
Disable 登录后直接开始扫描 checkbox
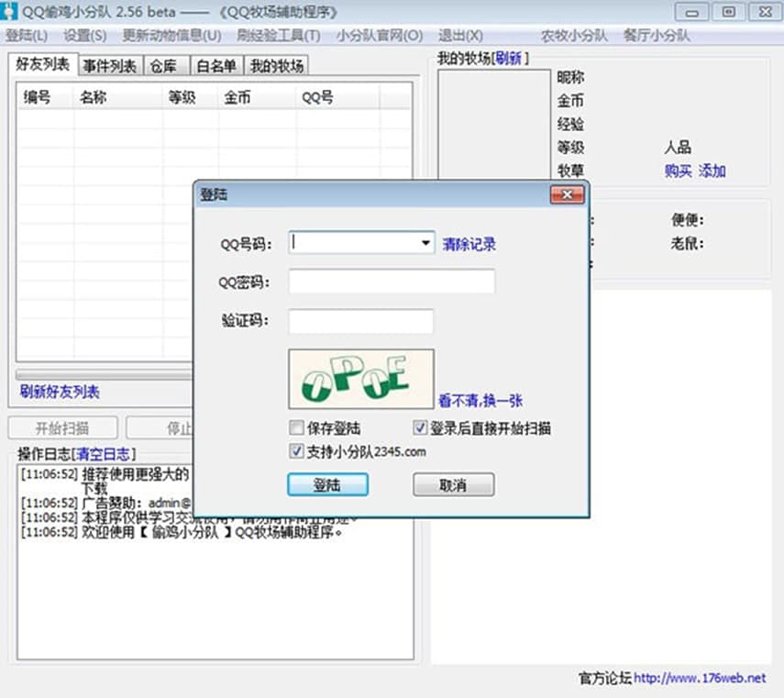(x=420, y=428)
